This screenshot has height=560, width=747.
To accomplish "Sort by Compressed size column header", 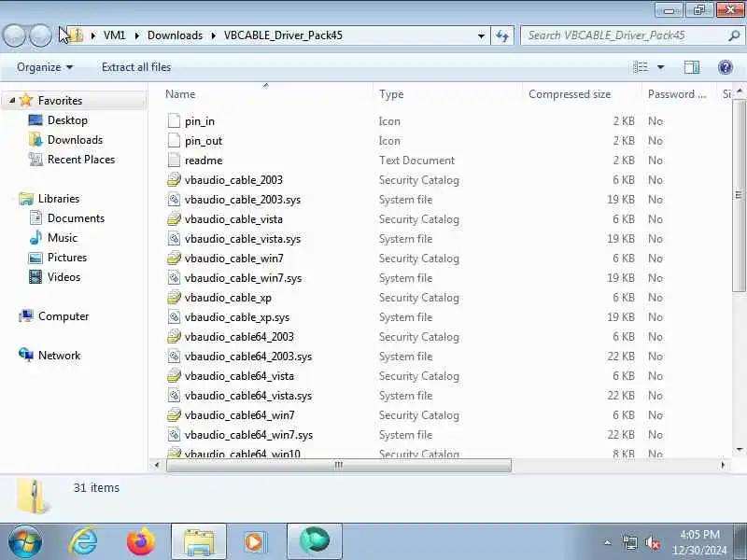I will tap(570, 94).
